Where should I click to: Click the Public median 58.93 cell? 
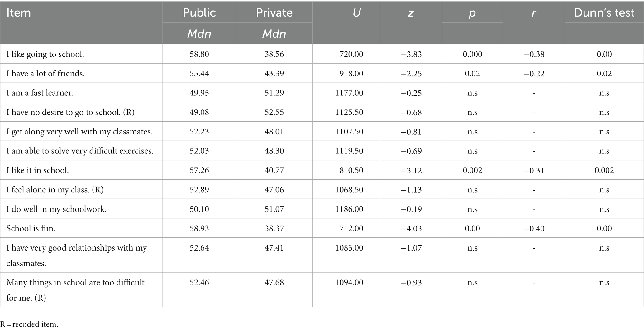click(x=199, y=228)
